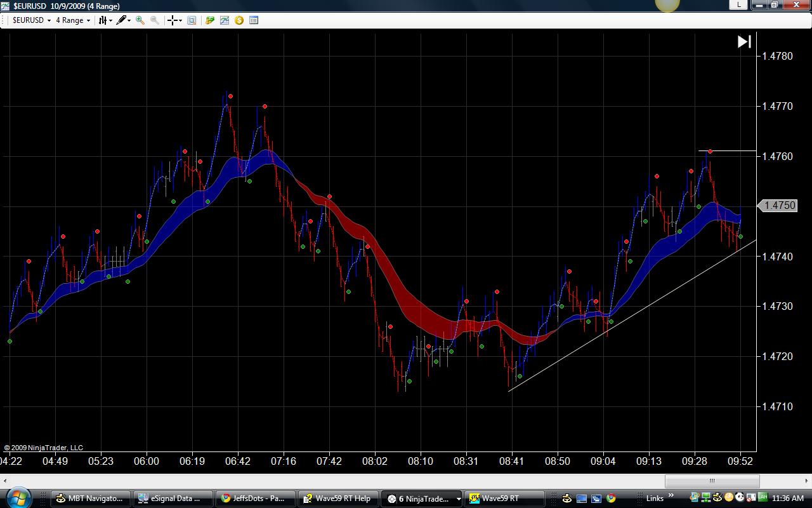Click the green folder arrow toolbar icon

[210, 20]
